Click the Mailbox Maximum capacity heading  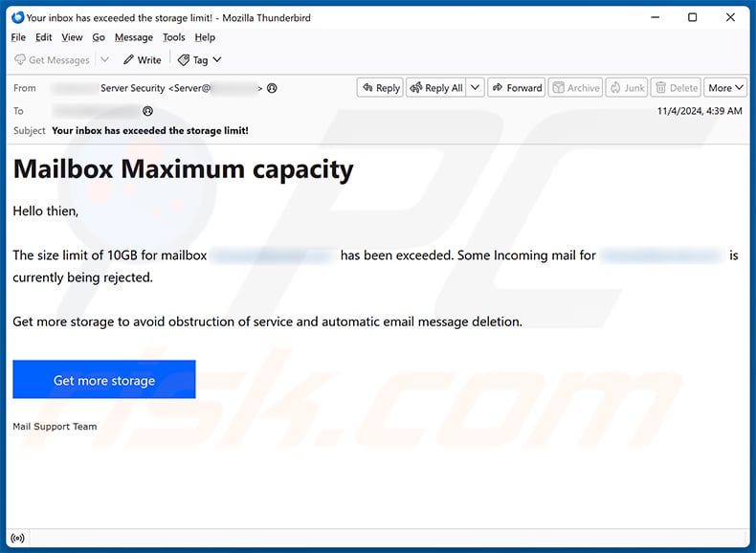click(183, 169)
